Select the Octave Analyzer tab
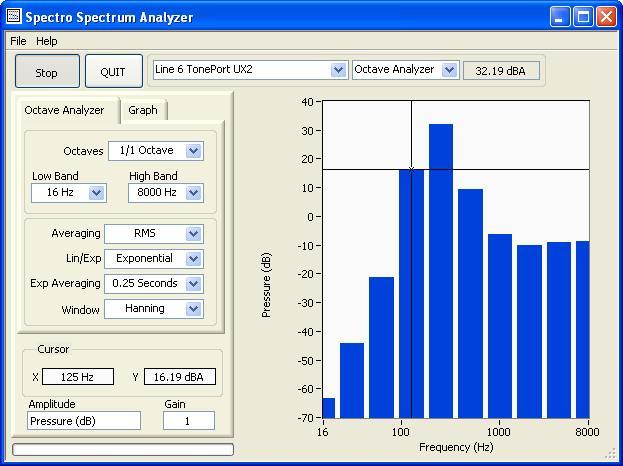Image resolution: width=623 pixels, height=466 pixels. (64, 110)
